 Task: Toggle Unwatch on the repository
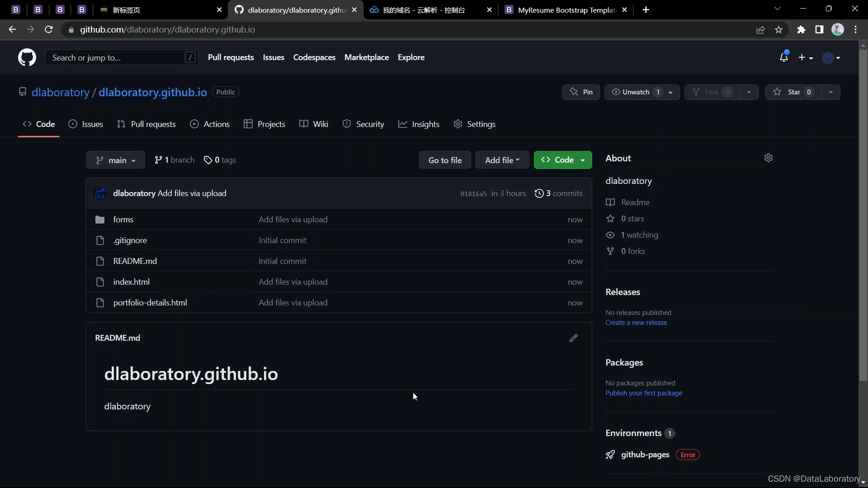tap(636, 92)
